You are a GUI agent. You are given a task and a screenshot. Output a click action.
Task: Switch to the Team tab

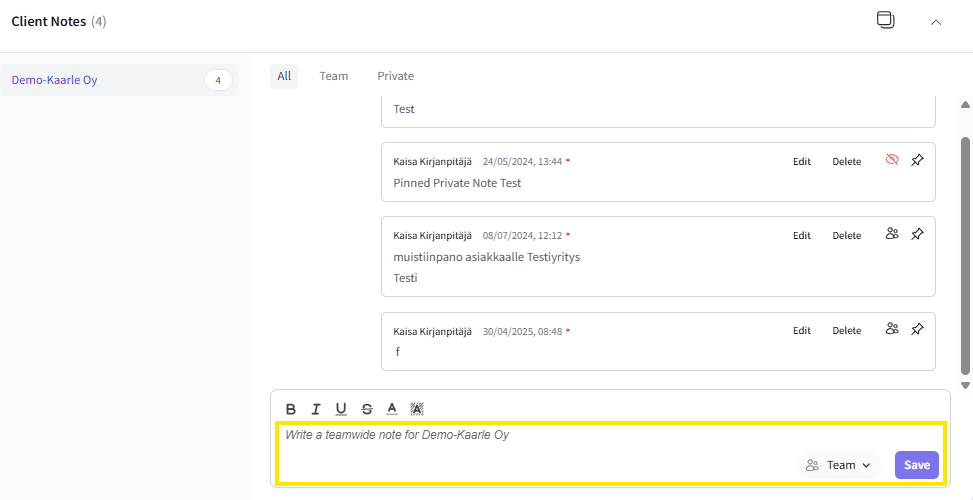coord(334,76)
